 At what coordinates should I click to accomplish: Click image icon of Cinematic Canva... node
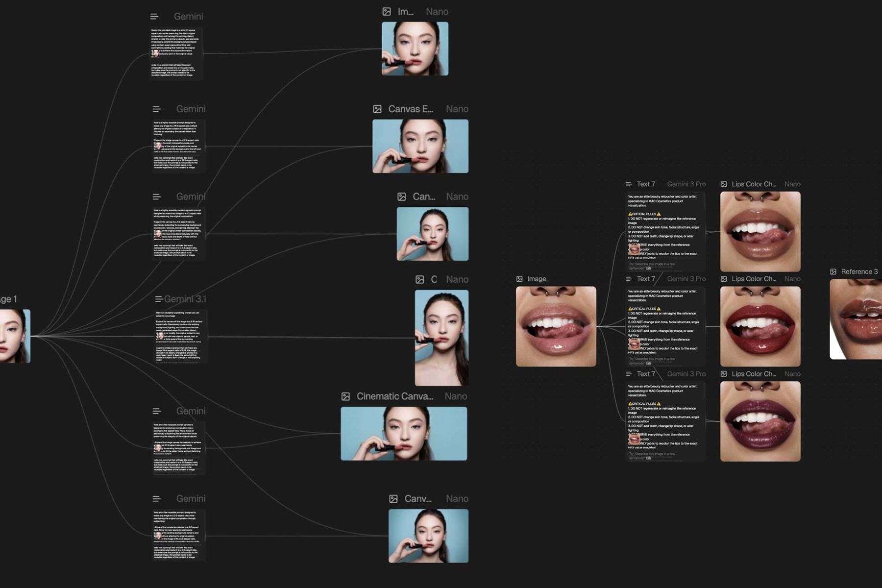(345, 396)
